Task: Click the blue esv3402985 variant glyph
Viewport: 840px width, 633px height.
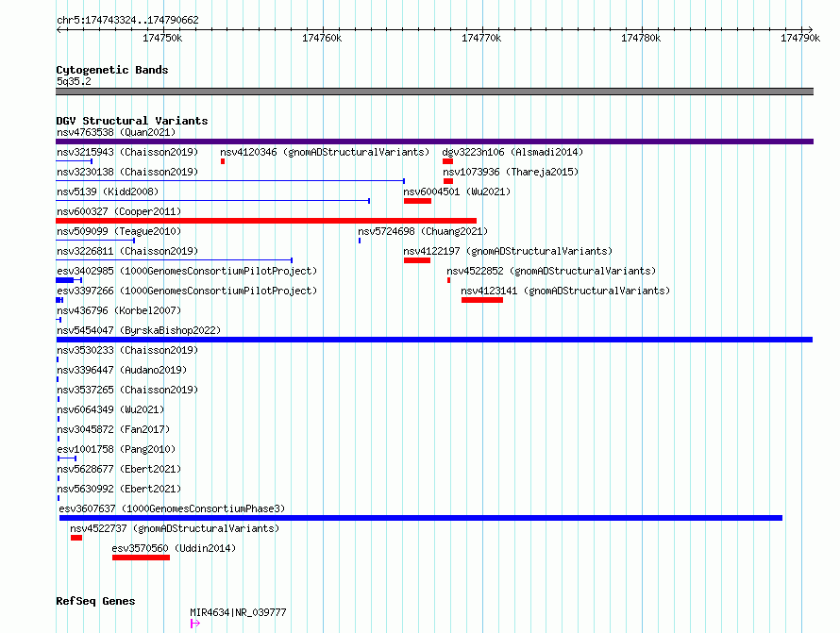Action: [69, 280]
